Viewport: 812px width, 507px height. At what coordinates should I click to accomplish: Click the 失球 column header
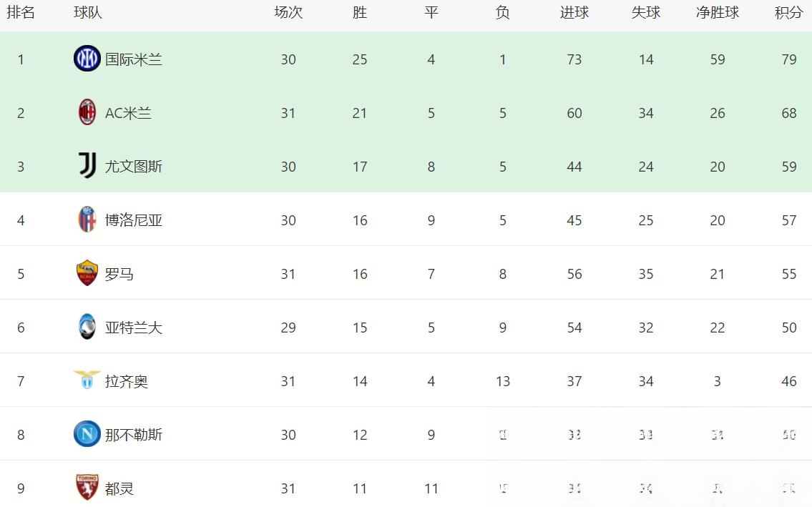(x=646, y=12)
